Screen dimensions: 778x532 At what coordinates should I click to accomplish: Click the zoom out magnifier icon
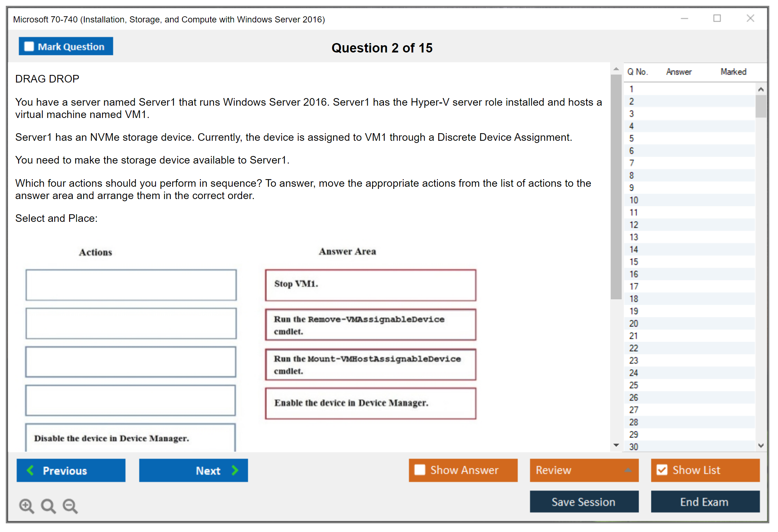(x=70, y=506)
